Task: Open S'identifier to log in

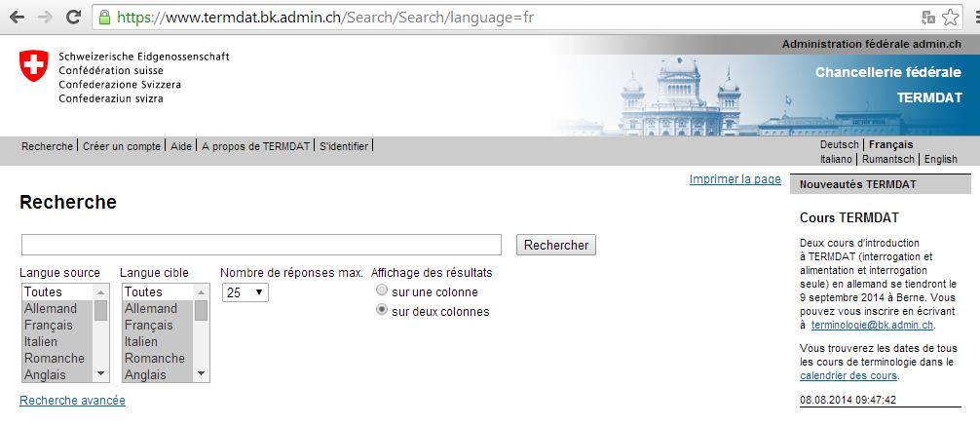Action: point(344,146)
